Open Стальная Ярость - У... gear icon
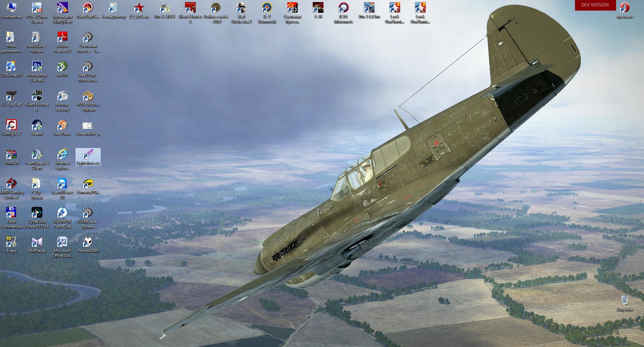This screenshot has width=644, height=347. tap(88, 42)
